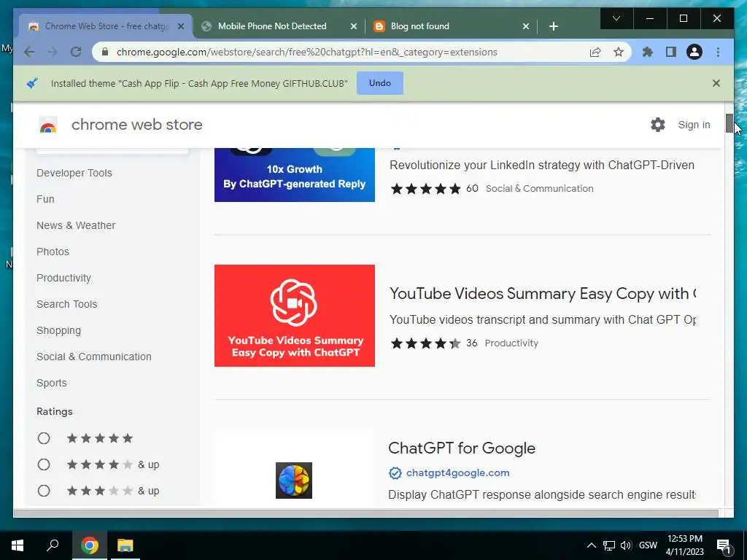
Task: Open a new tab with plus icon
Action: (553, 26)
